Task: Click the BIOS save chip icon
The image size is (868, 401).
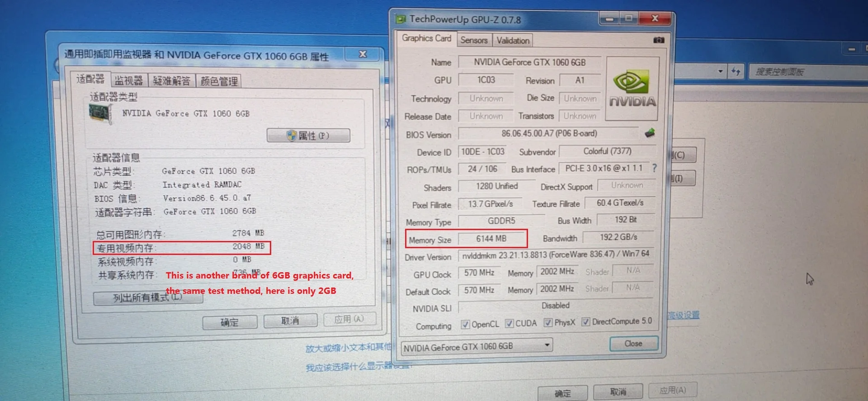Action: (x=650, y=133)
